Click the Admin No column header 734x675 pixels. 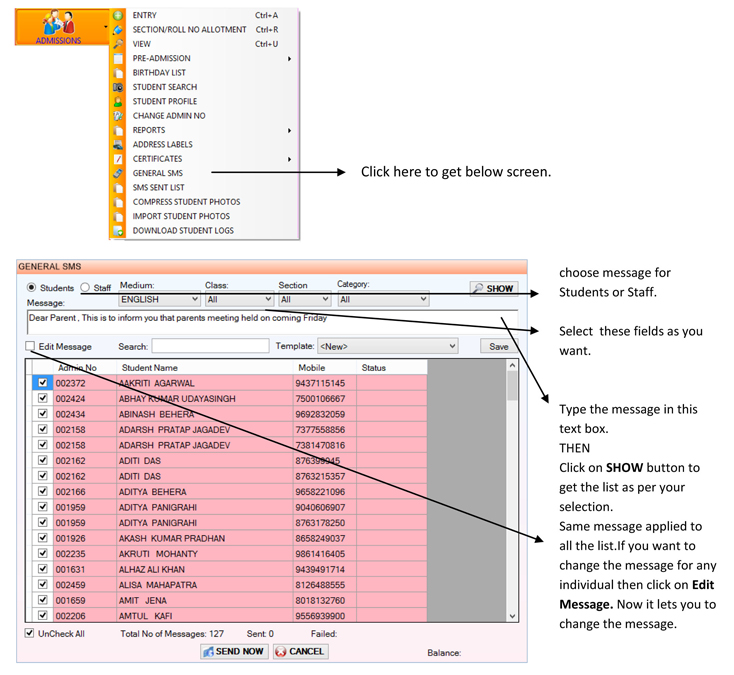(85, 367)
